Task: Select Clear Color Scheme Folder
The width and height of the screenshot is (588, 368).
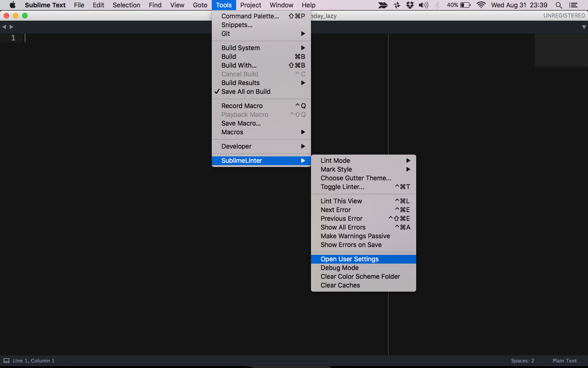Action: (x=363, y=276)
